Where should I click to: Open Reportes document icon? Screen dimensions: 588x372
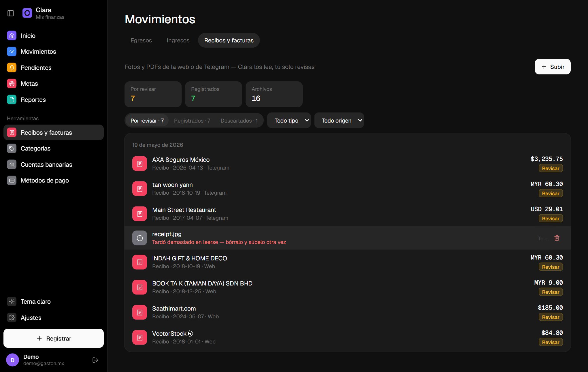click(x=12, y=100)
